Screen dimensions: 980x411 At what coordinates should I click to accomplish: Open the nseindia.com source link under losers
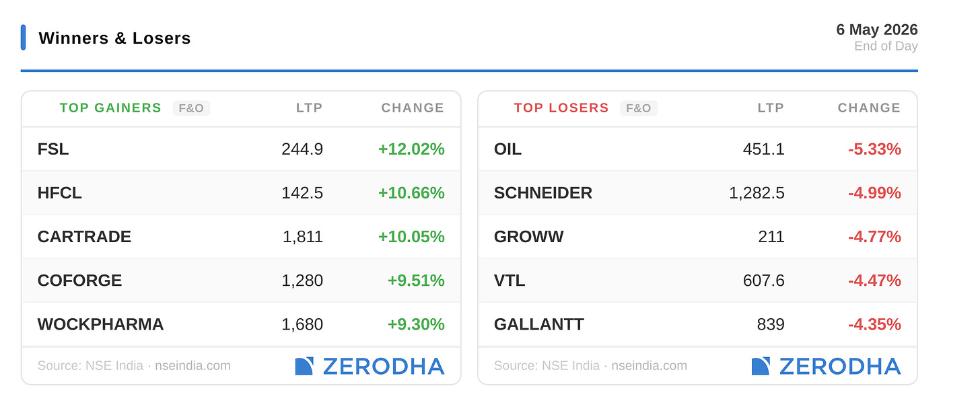[649, 366]
